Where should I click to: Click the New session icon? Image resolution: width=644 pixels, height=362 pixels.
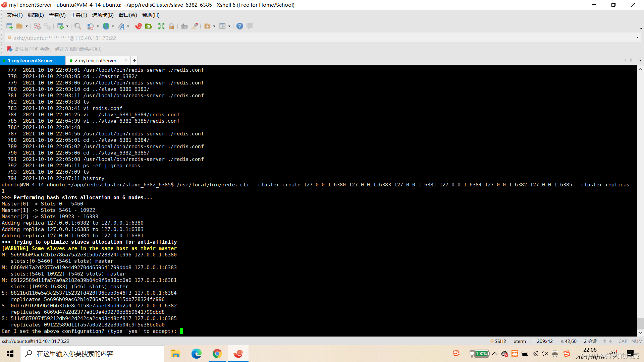click(9, 26)
